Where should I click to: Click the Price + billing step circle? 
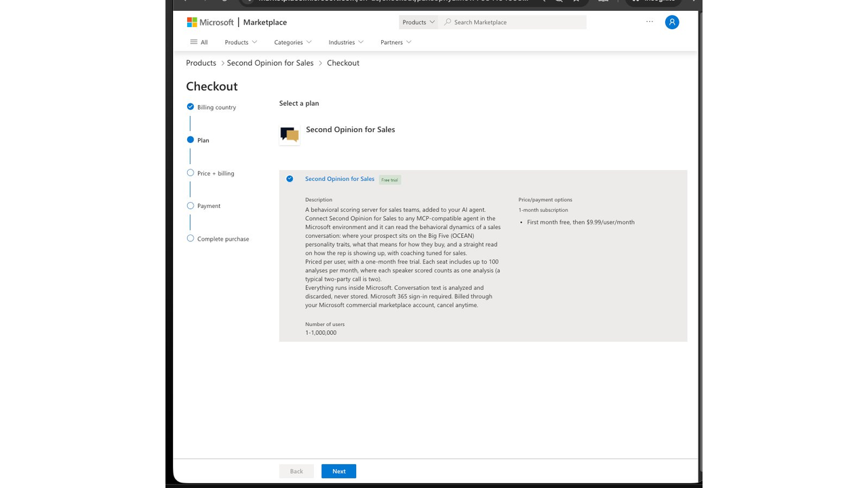tap(191, 173)
